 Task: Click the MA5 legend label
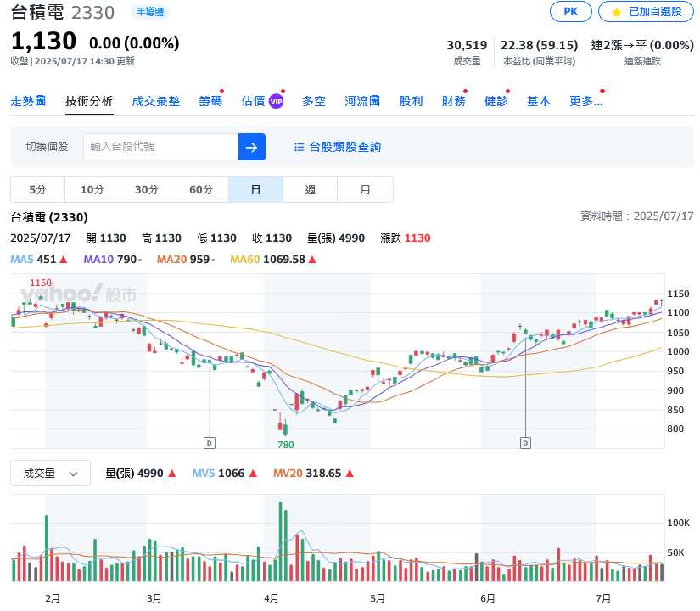(21, 259)
